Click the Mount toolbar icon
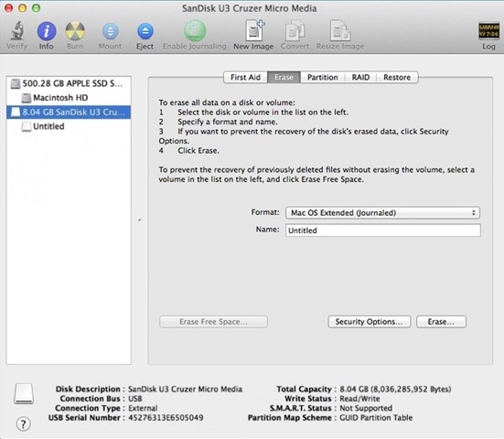The image size is (504, 439). pyautogui.click(x=111, y=31)
